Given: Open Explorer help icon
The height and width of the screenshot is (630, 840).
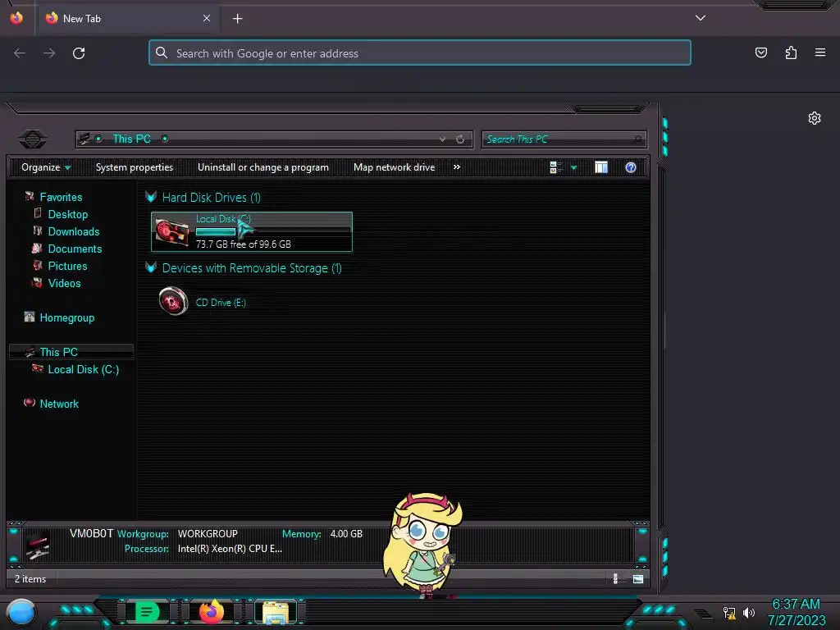Looking at the screenshot, I should click(x=631, y=167).
